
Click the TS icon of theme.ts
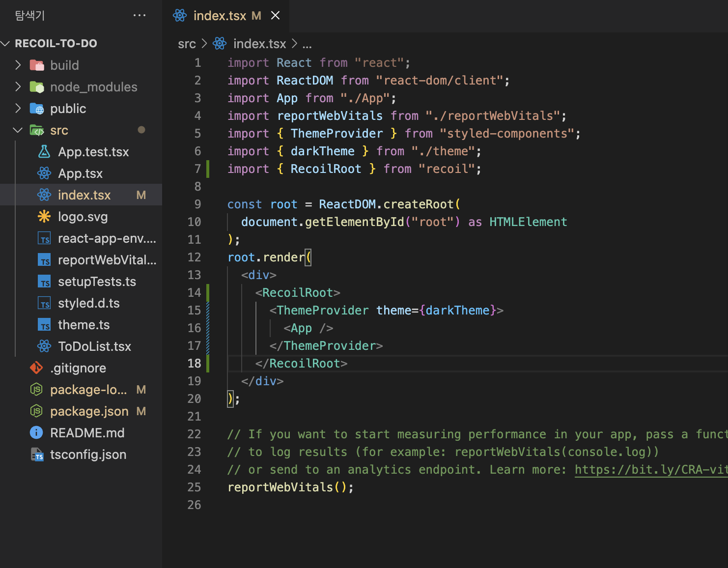click(x=44, y=325)
